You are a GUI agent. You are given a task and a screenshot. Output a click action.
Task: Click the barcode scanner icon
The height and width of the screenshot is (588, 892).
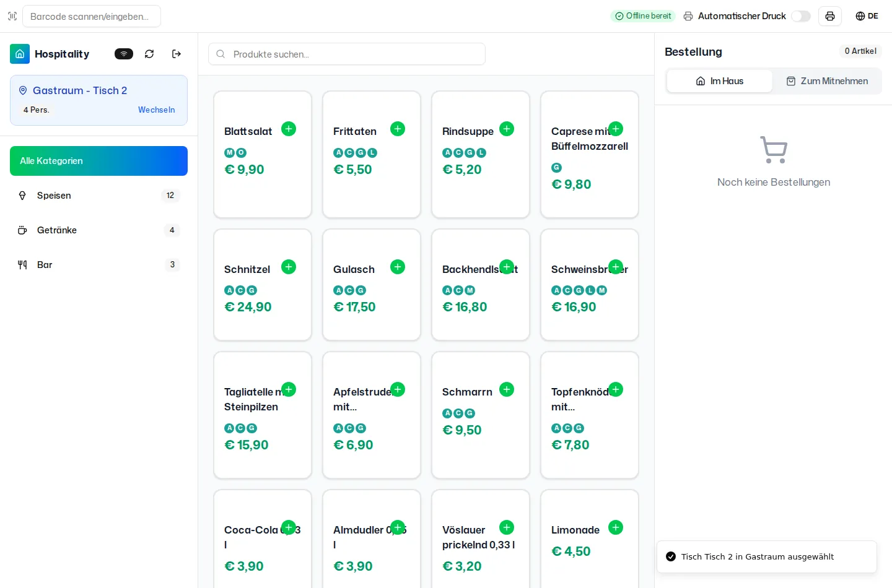point(12,16)
